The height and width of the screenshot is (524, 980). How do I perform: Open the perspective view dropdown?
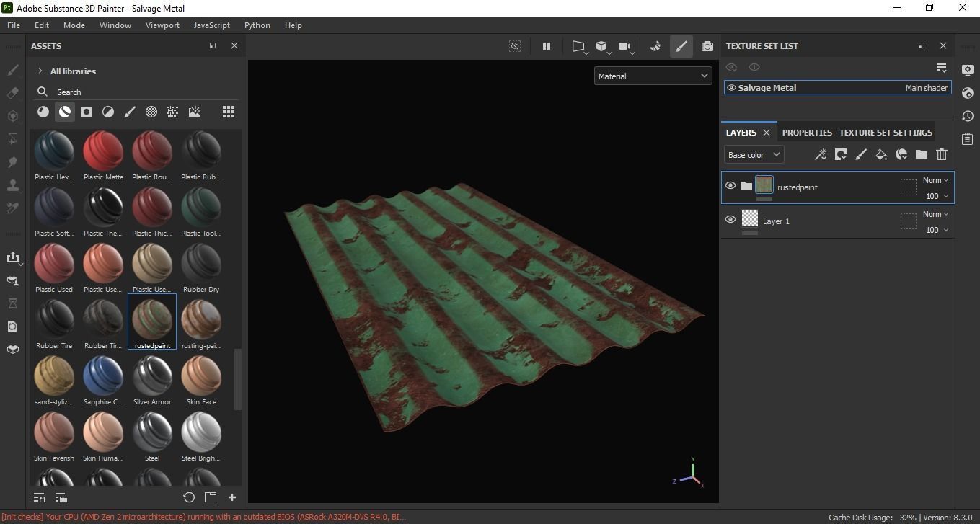pyautogui.click(x=579, y=47)
